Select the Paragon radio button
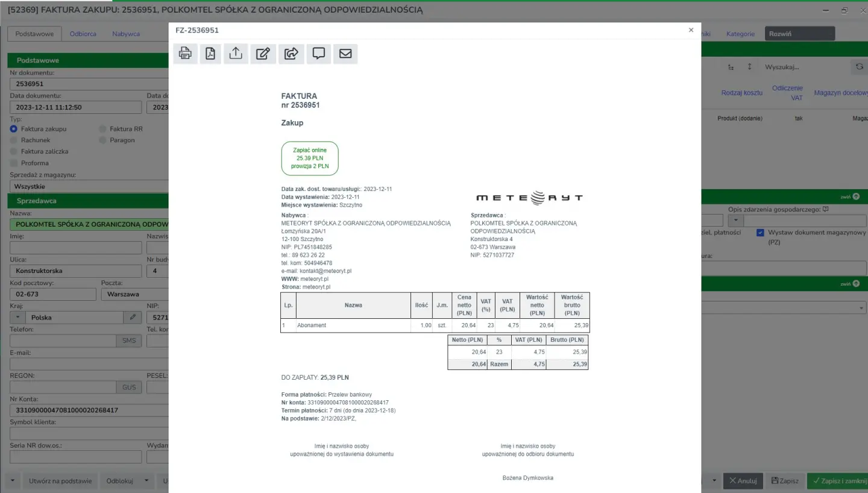The width and height of the screenshot is (868, 493). [x=102, y=140]
